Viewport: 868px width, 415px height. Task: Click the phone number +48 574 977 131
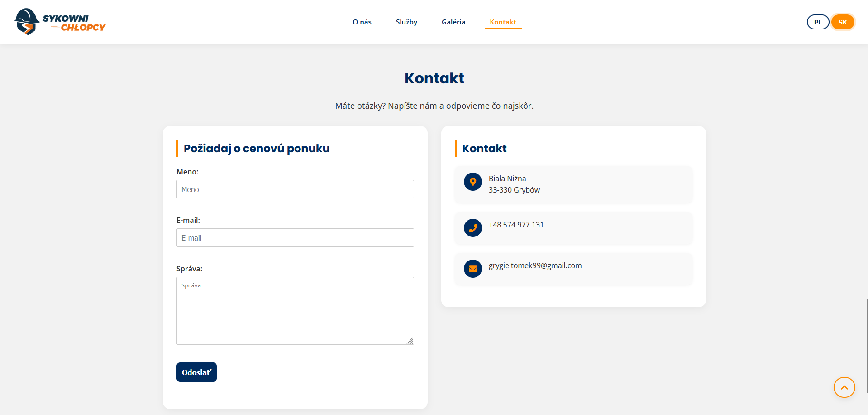(516, 224)
